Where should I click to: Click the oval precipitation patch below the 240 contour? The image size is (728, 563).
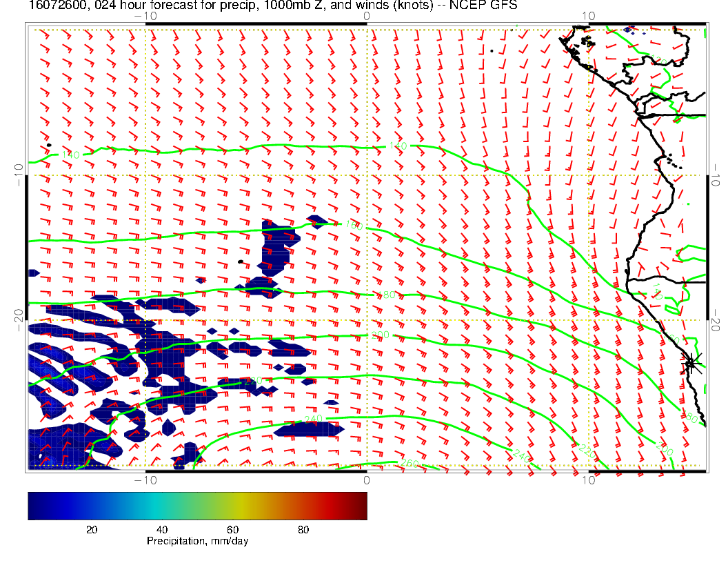[x=308, y=430]
